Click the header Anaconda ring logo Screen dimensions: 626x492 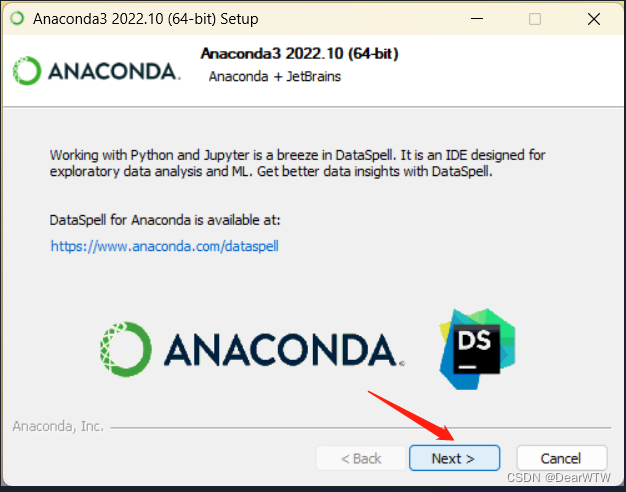[x=27, y=71]
